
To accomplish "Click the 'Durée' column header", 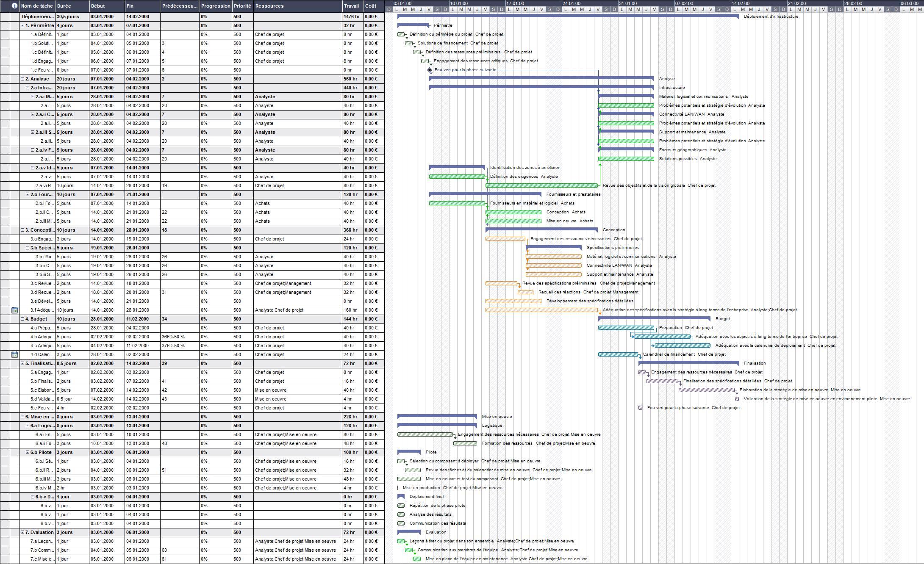I will coord(72,6).
